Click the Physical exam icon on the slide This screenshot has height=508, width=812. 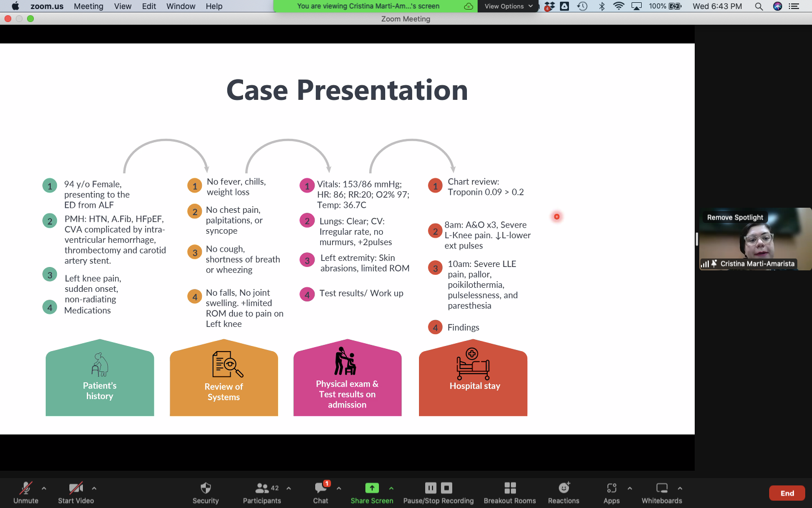click(345, 361)
